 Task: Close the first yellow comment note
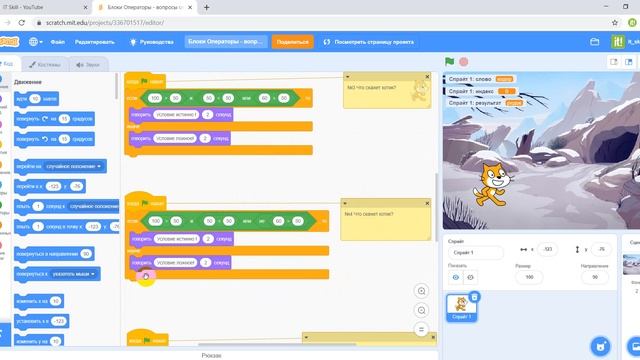[427, 76]
